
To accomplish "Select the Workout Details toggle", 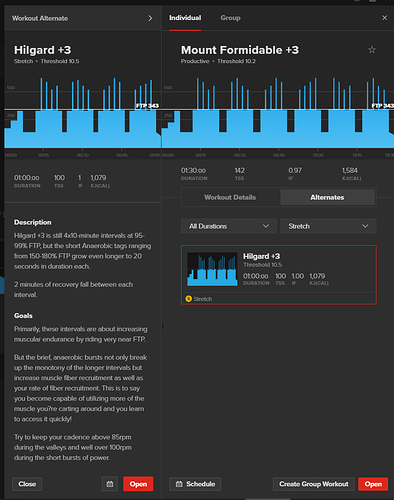I will tap(230, 197).
